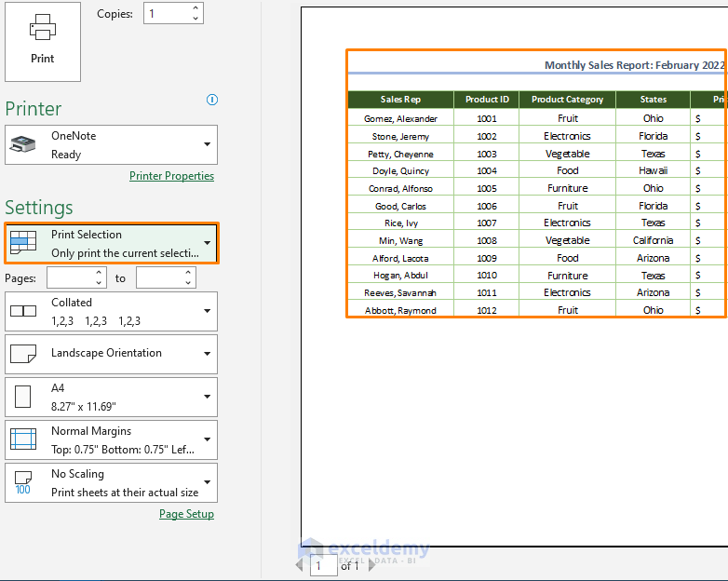728x581 pixels.
Task: Click the 'Petty, Cheyenne' cell
Action: click(400, 154)
